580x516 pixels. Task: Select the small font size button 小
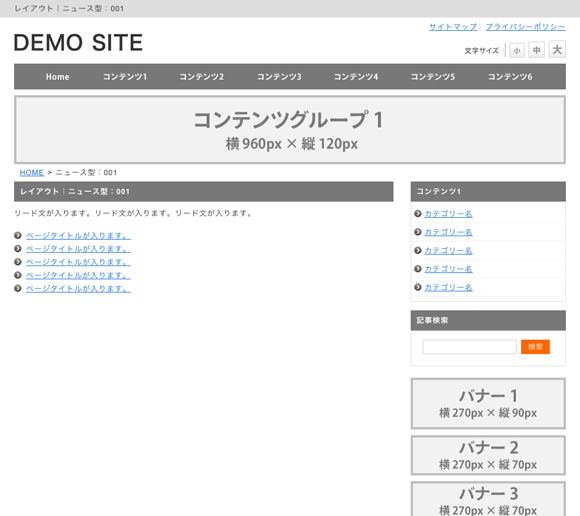click(517, 50)
